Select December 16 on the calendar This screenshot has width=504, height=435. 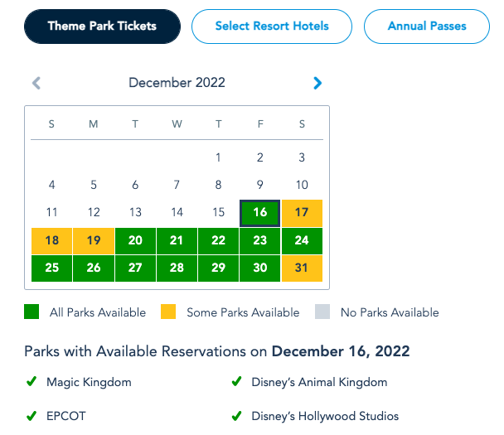pyautogui.click(x=260, y=213)
